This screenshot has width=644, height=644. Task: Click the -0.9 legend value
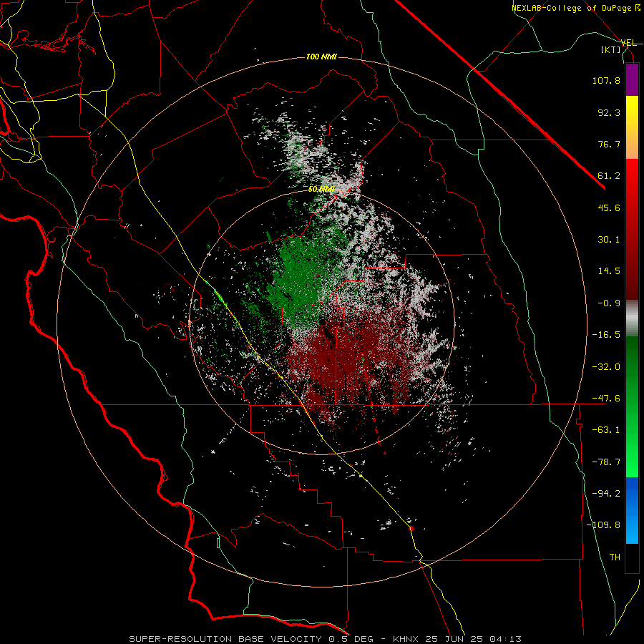(609, 303)
